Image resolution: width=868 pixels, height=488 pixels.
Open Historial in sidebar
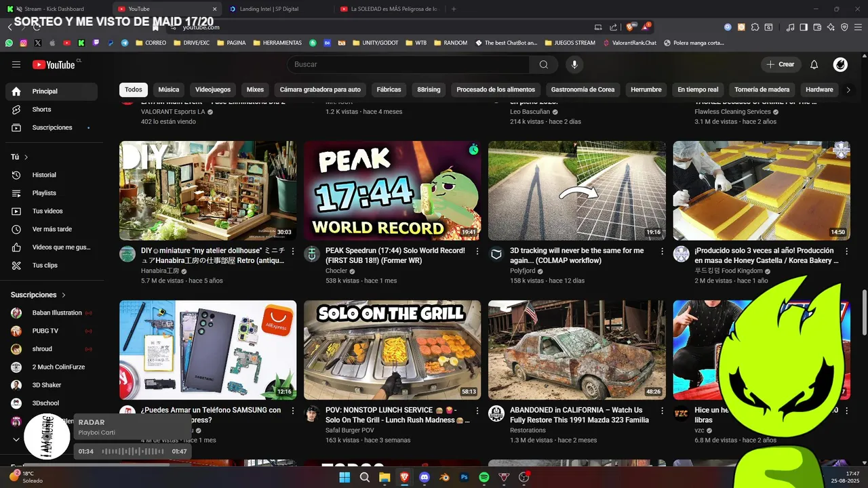[x=52, y=175]
